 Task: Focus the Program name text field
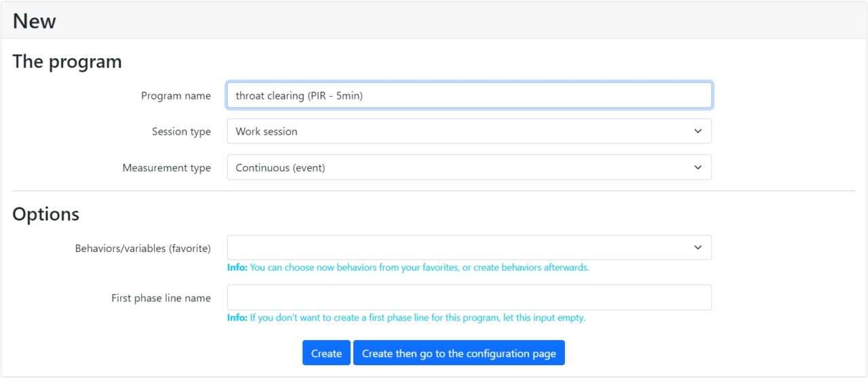coord(469,96)
